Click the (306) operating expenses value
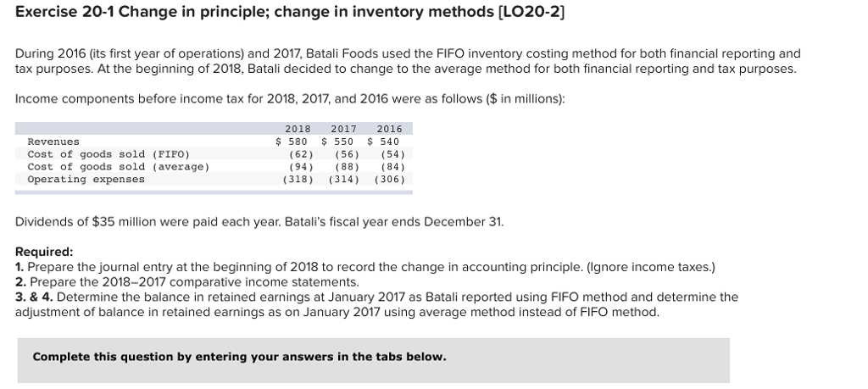868x389 pixels. point(390,180)
